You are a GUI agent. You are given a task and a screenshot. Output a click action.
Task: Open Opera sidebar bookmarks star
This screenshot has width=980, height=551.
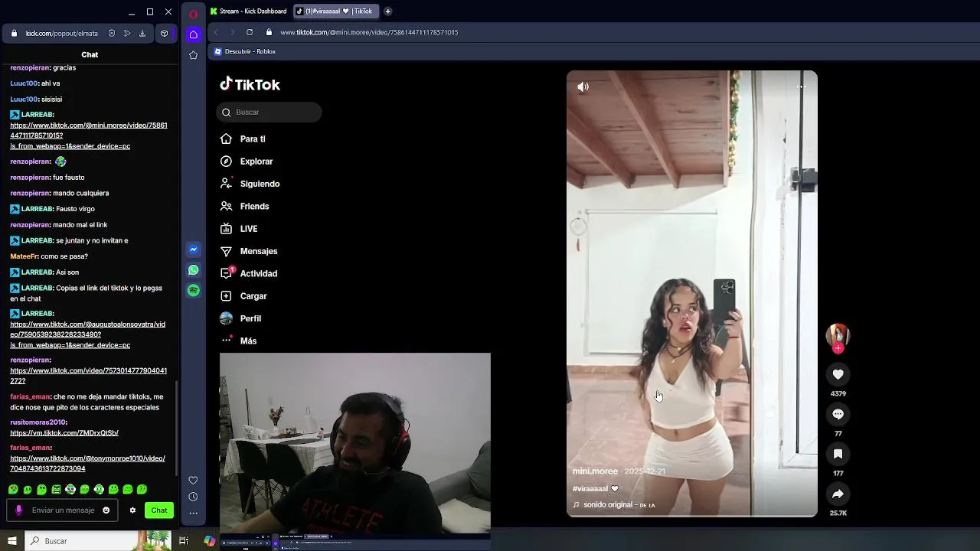click(193, 55)
